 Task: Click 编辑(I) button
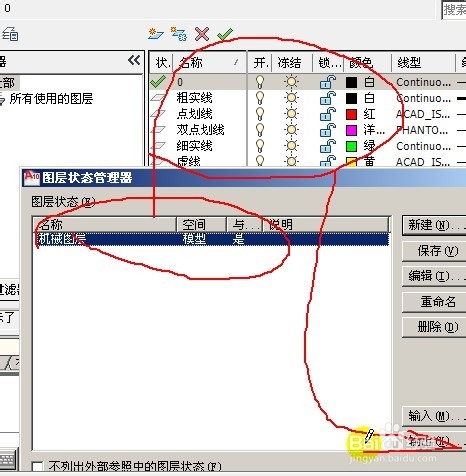pos(434,276)
